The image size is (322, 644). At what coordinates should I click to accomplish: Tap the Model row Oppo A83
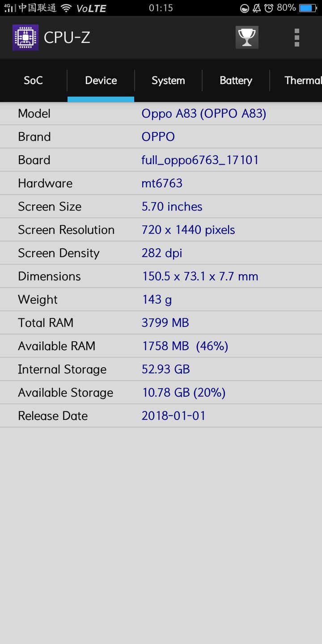[161, 114]
